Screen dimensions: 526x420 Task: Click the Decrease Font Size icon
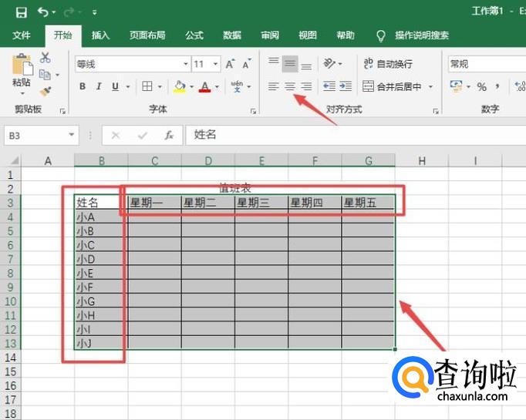click(x=247, y=64)
